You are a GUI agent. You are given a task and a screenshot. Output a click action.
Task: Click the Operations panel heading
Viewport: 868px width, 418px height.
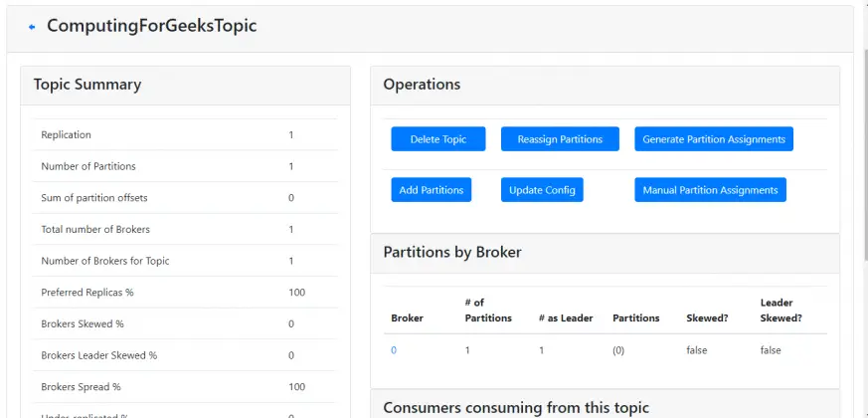[422, 85]
